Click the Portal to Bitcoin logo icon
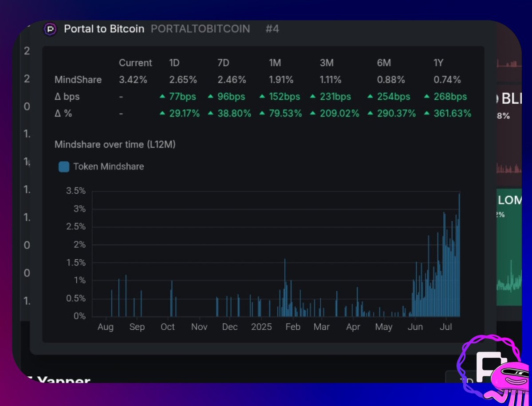The height and width of the screenshot is (406, 532). pyautogui.click(x=50, y=29)
